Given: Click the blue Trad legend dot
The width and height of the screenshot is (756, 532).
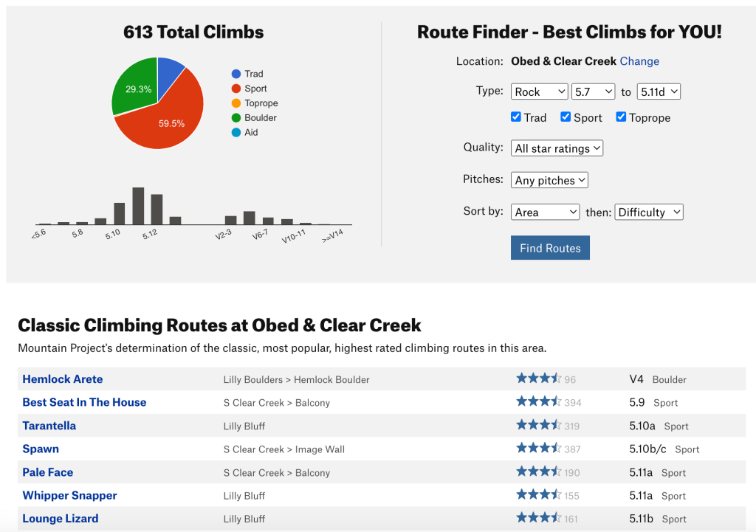Looking at the screenshot, I should click(x=236, y=74).
